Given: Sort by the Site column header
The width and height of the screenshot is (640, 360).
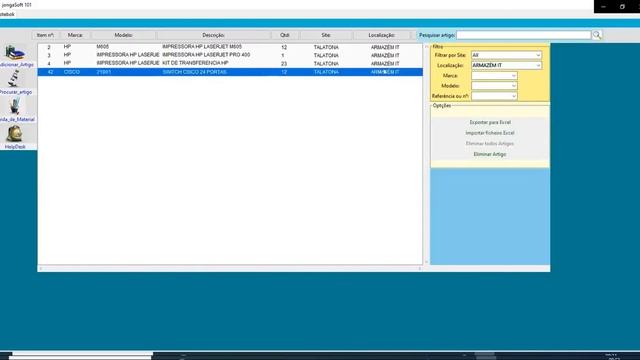Looking at the screenshot, I should point(326,35).
